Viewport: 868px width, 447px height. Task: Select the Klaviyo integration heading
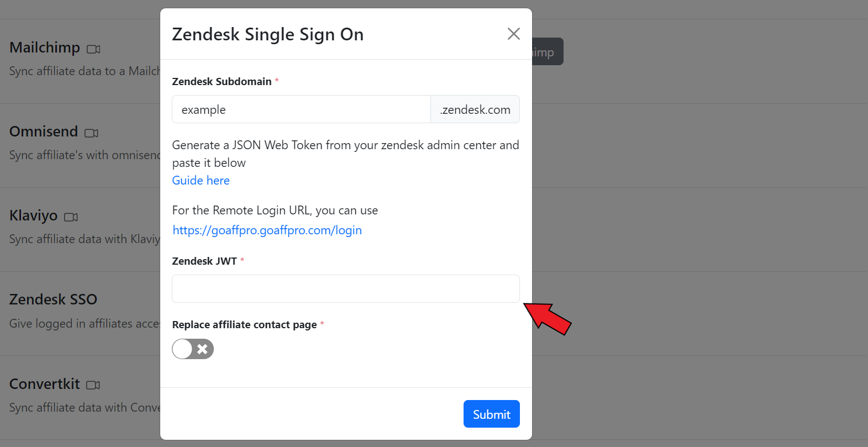[33, 215]
